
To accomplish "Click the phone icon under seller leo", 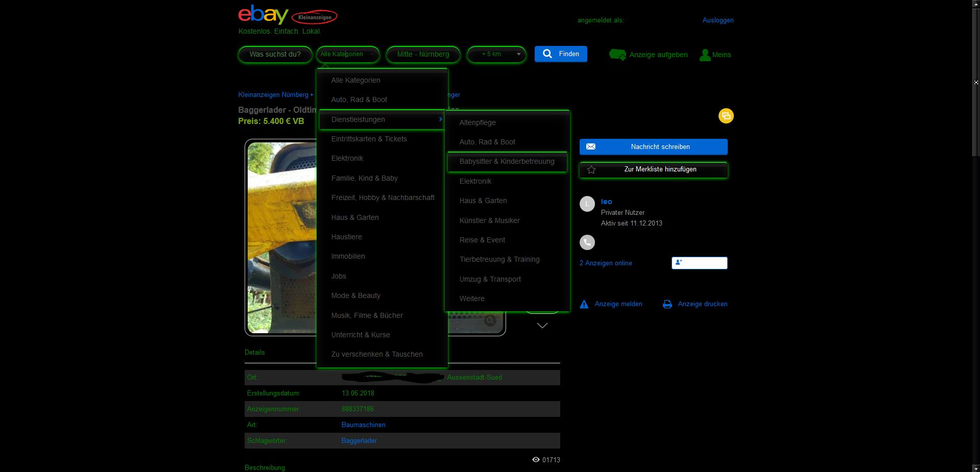I will click(587, 242).
